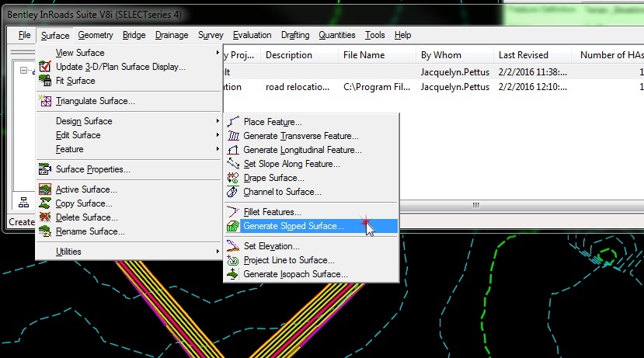
Task: Sort by the By Whom column header
Action: 454,55
